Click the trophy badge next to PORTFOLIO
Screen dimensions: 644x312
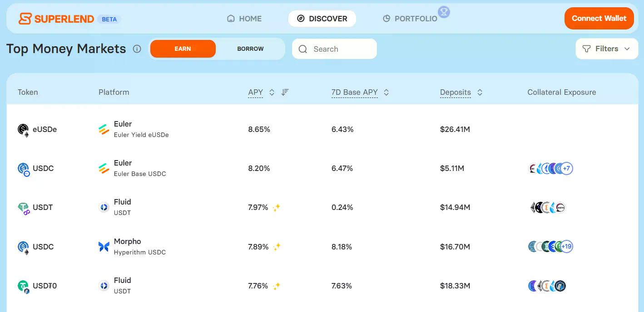(x=444, y=12)
